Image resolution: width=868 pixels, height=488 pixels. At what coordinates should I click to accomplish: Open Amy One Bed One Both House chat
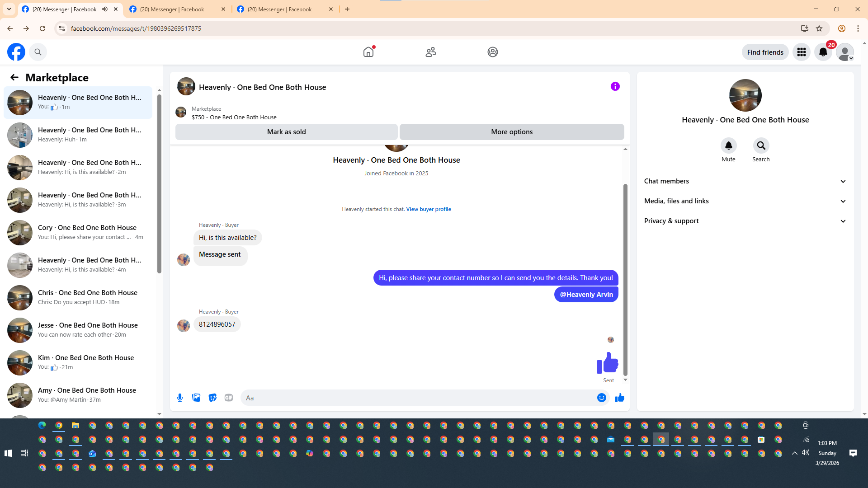[x=78, y=395]
